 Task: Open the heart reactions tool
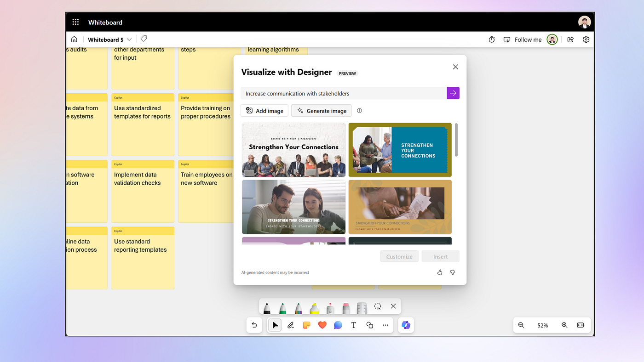coord(322,325)
